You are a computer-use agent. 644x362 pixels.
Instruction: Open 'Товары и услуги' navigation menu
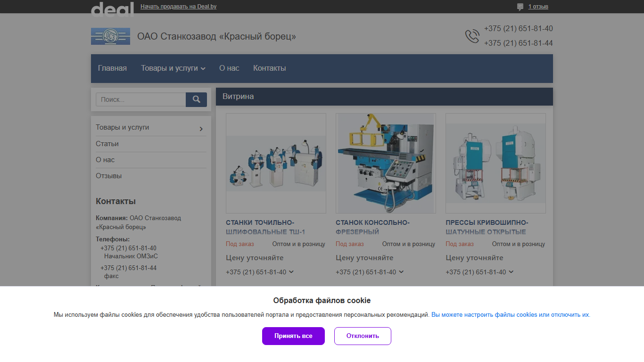click(x=173, y=68)
